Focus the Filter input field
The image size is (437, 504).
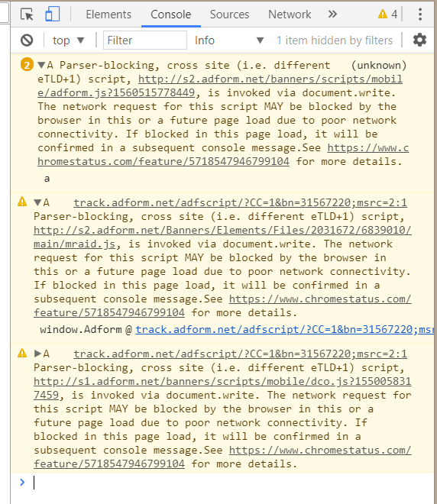coord(145,40)
